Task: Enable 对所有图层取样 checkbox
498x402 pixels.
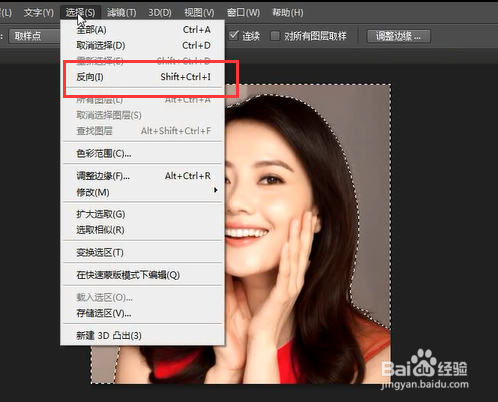Action: 275,36
